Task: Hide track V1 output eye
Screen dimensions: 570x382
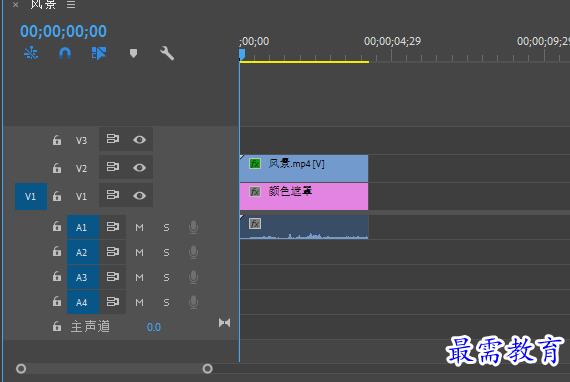Action: tap(139, 196)
